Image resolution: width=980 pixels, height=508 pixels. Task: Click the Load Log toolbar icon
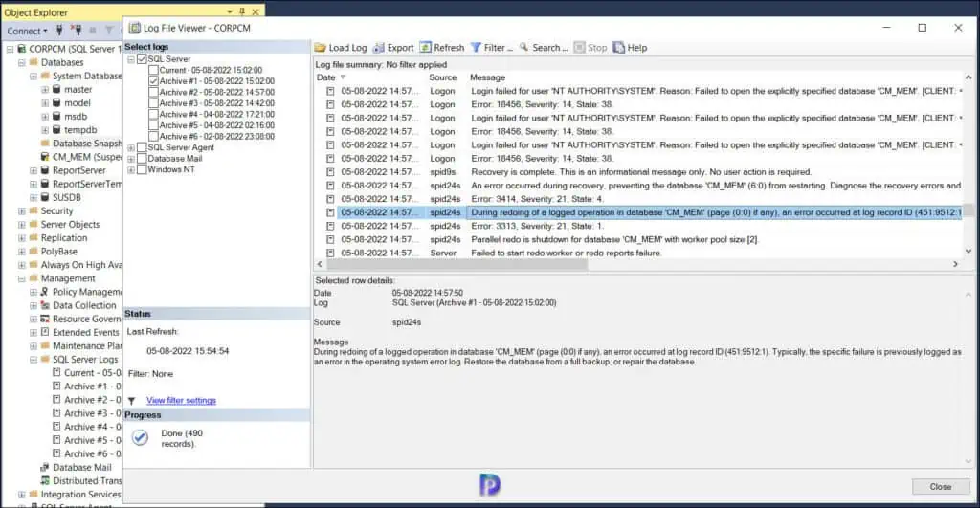(x=320, y=48)
